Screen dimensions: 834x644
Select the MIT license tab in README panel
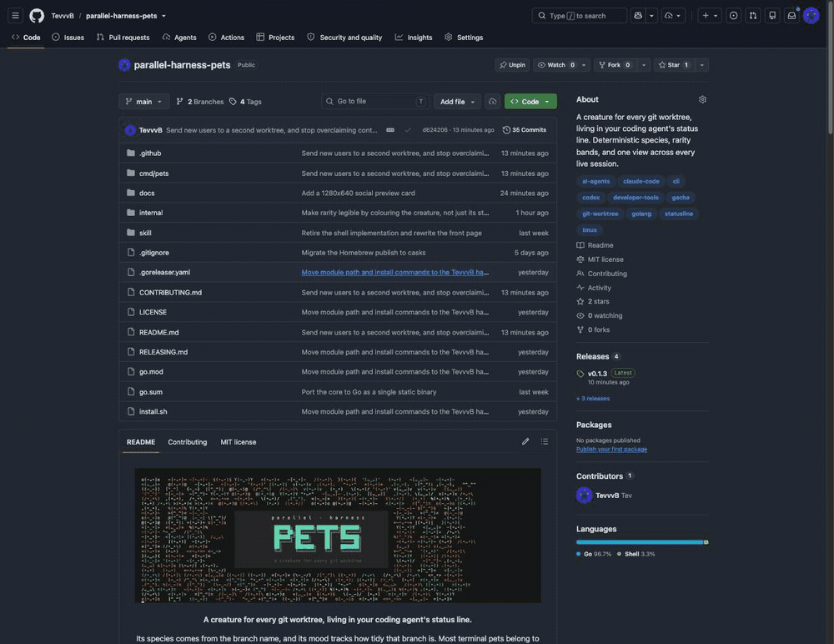(239, 442)
